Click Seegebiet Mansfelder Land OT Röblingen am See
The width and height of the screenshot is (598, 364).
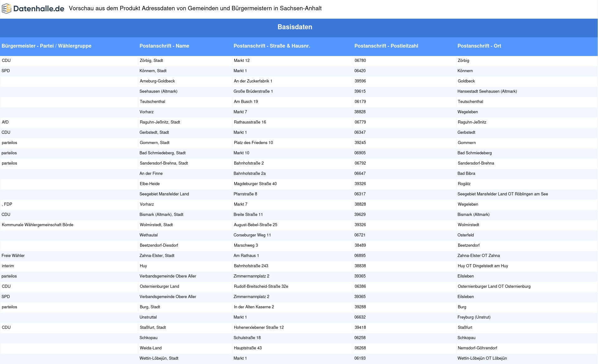[502, 194]
